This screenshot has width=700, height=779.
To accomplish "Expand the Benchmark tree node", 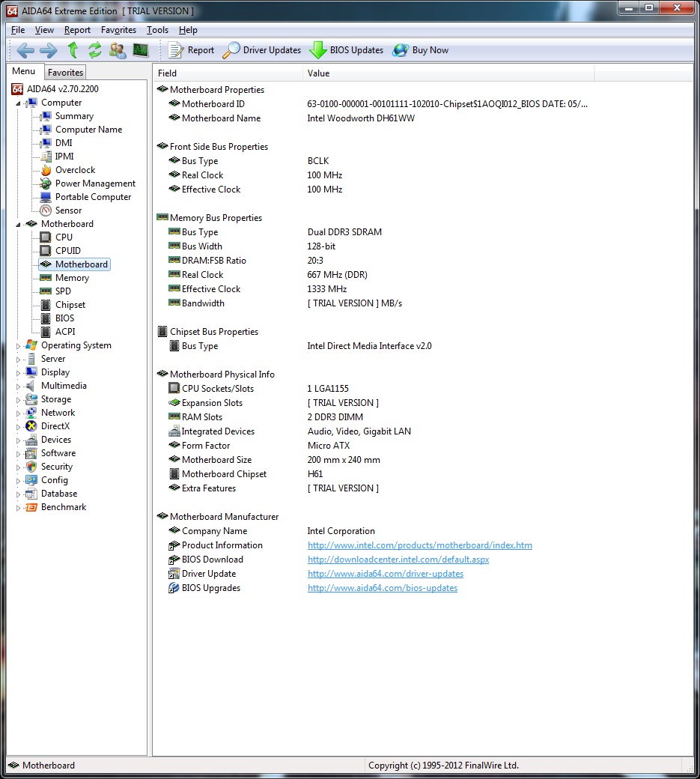I will [x=19, y=507].
